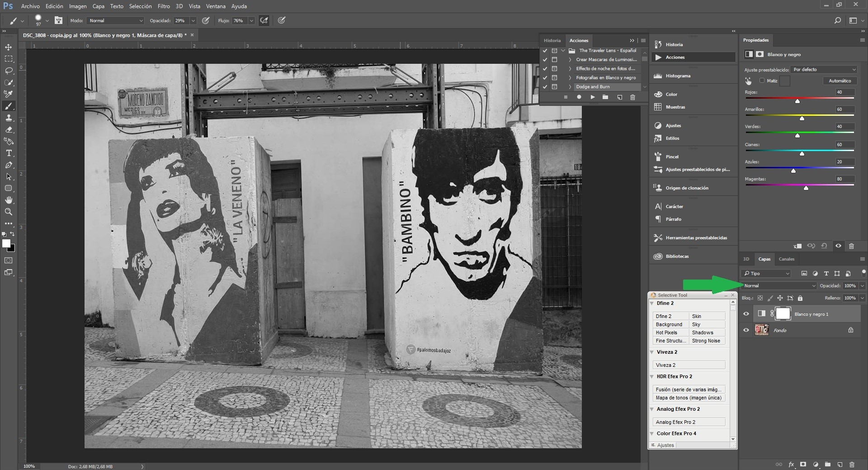Toggle Crear Mascaras de Luminosidad action checkmark
The image size is (868, 470).
coord(545,60)
